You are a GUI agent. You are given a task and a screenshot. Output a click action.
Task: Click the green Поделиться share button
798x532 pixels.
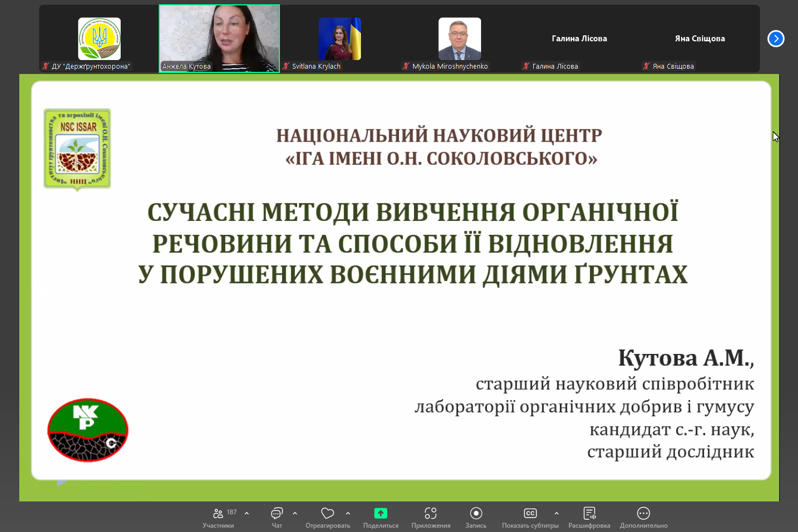click(x=381, y=518)
